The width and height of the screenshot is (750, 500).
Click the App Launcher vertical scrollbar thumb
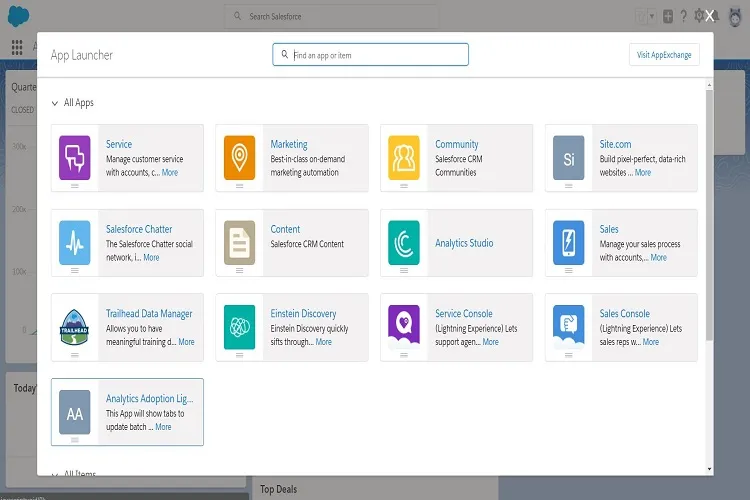[709, 215]
